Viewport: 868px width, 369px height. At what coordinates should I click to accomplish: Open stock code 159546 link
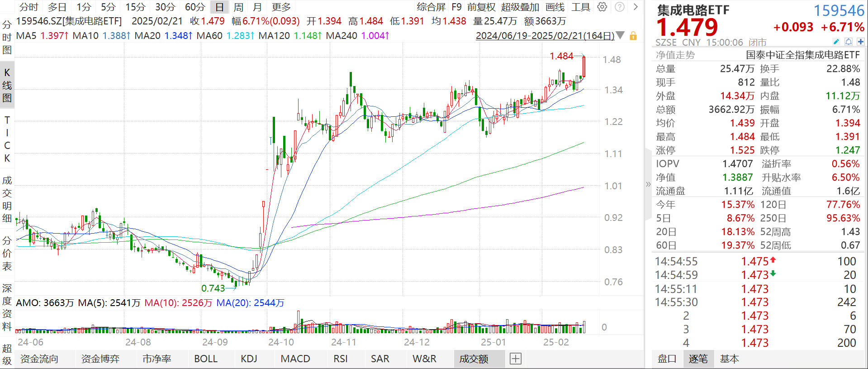(839, 10)
